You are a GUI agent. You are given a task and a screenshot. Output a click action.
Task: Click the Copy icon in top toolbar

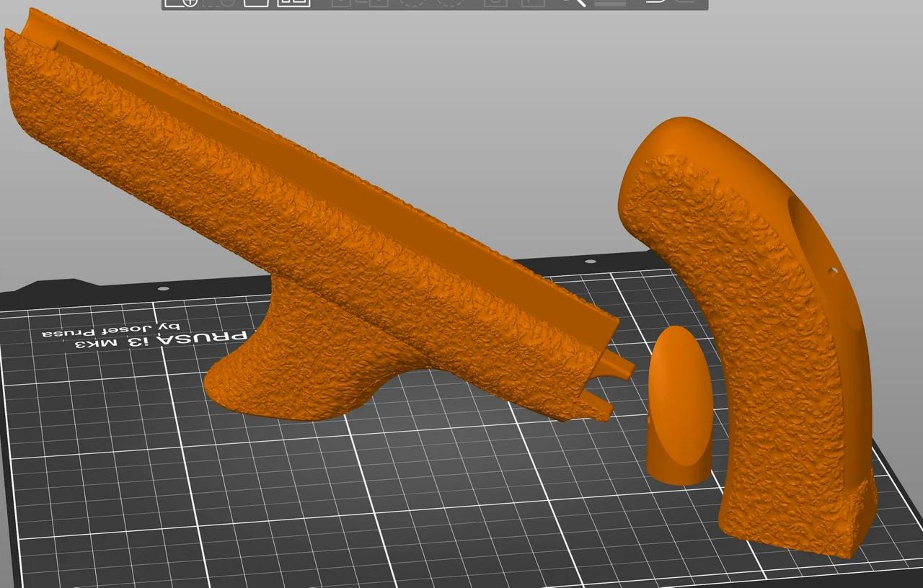pos(341,2)
